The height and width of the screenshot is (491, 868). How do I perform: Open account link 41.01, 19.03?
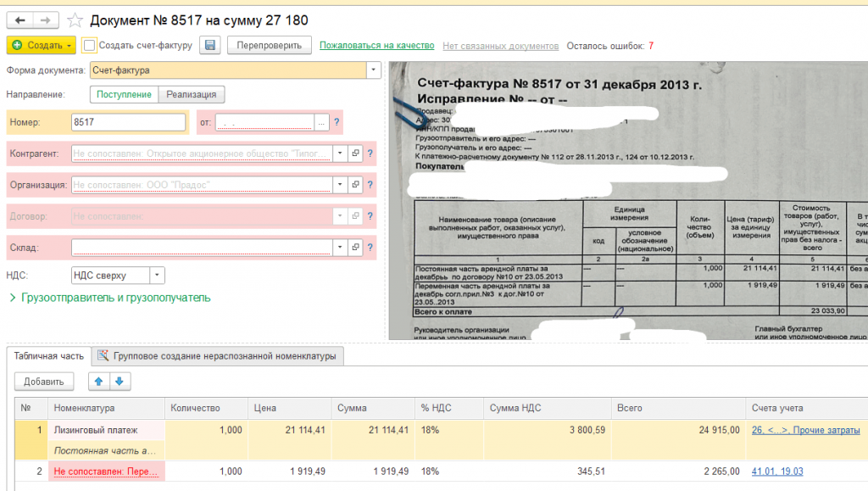pos(777,471)
